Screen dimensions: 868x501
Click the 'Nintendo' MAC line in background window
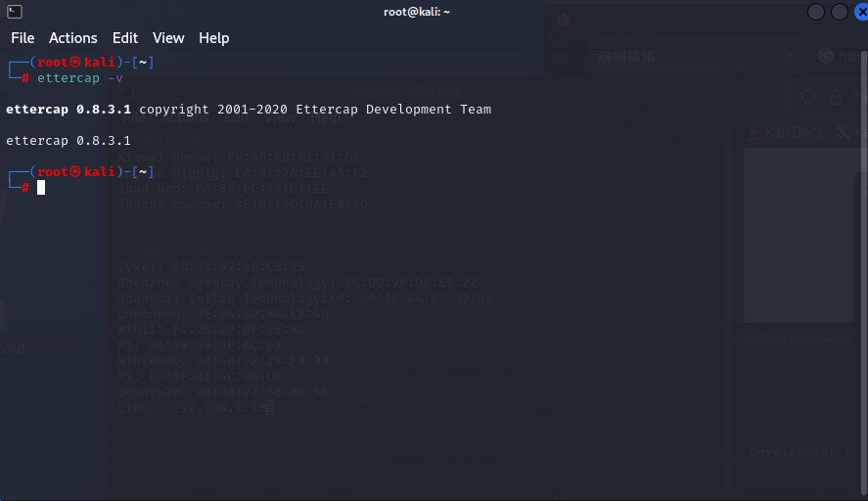click(223, 361)
